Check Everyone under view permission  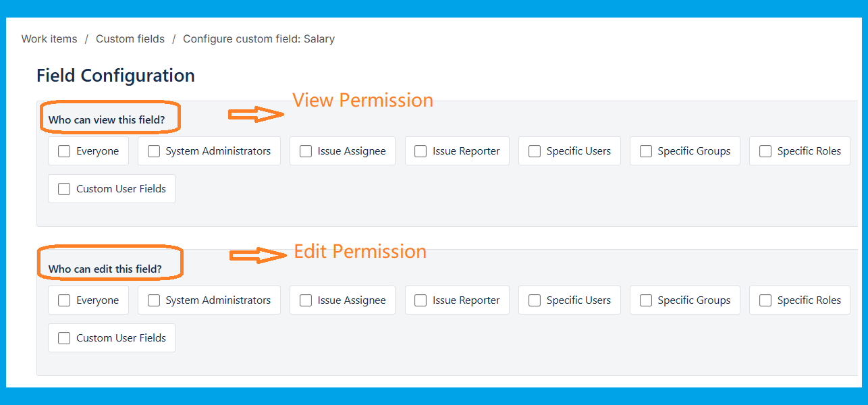tap(64, 152)
